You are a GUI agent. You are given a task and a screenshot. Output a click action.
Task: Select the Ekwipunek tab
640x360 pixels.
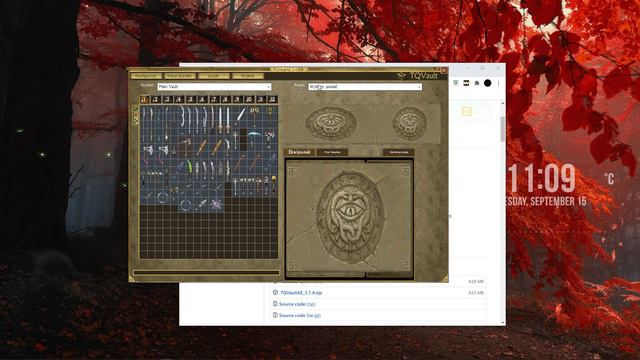click(x=299, y=152)
